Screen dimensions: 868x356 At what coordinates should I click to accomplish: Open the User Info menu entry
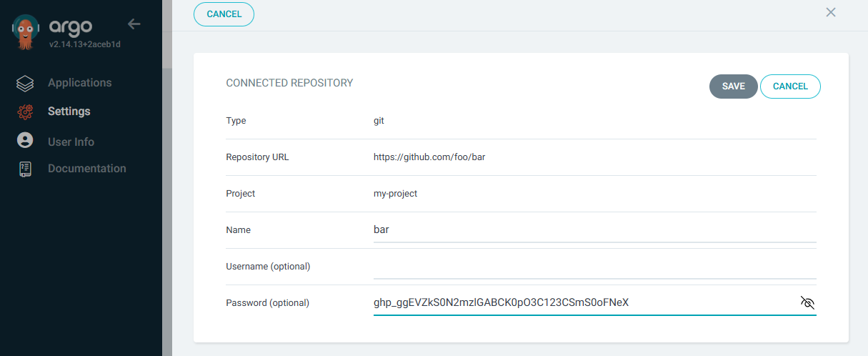tap(71, 142)
